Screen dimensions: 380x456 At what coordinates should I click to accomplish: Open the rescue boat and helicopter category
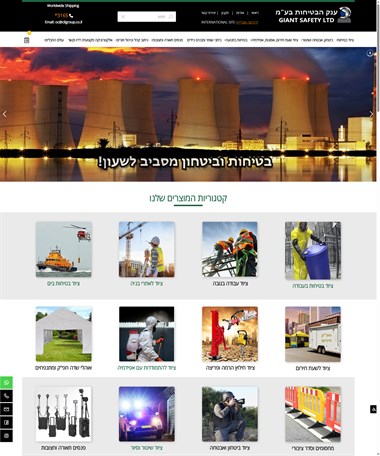click(x=63, y=250)
